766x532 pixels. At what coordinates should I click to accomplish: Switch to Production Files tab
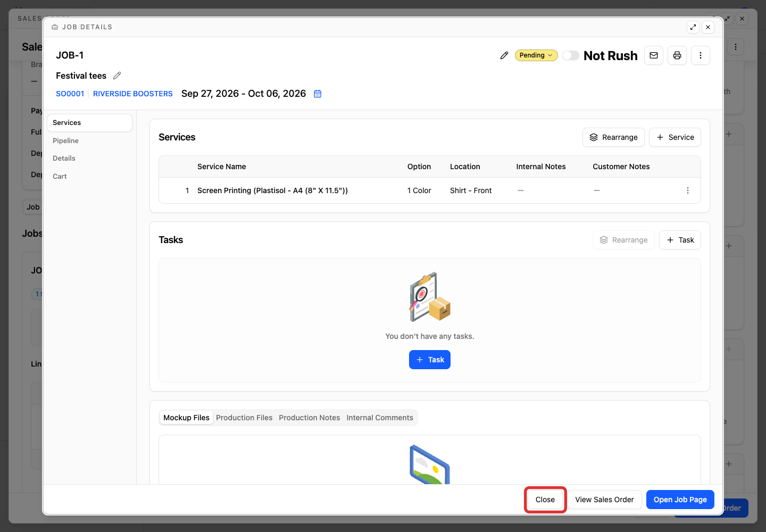pyautogui.click(x=244, y=418)
